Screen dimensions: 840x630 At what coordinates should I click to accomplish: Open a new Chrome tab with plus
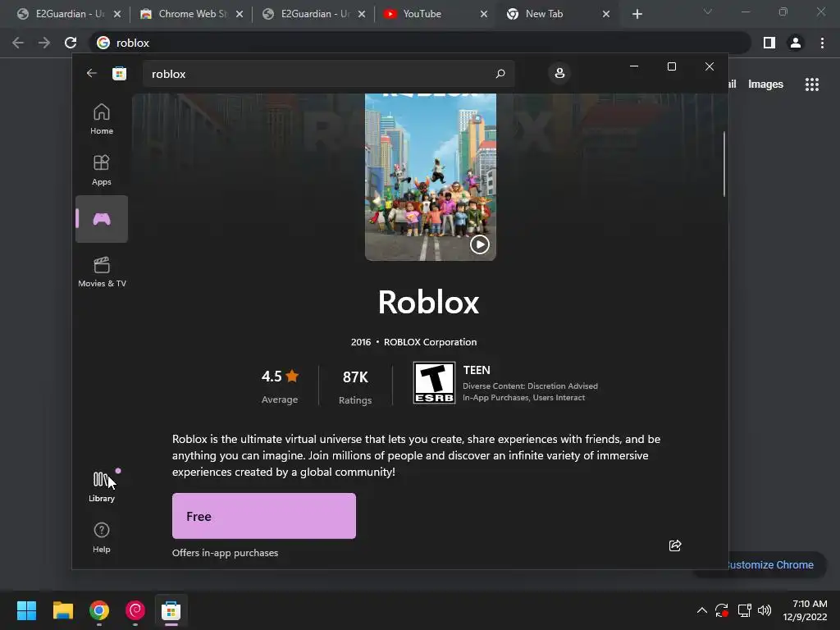(x=637, y=14)
